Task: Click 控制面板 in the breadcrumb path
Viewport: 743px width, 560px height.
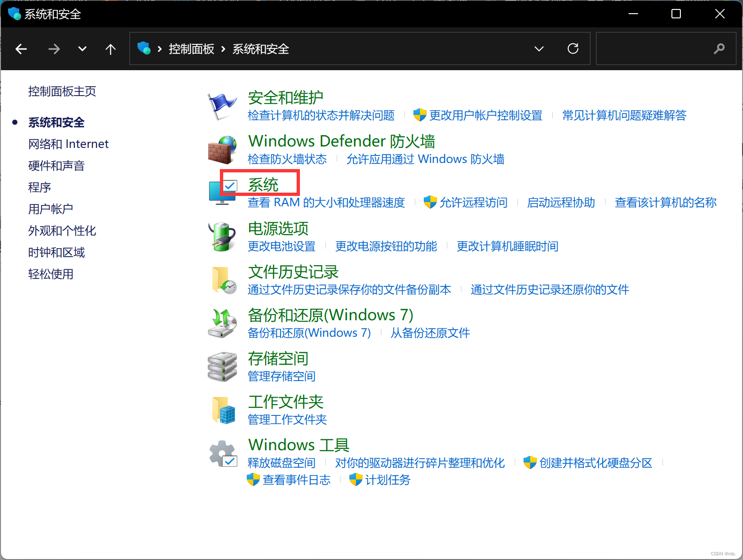Action: (192, 49)
